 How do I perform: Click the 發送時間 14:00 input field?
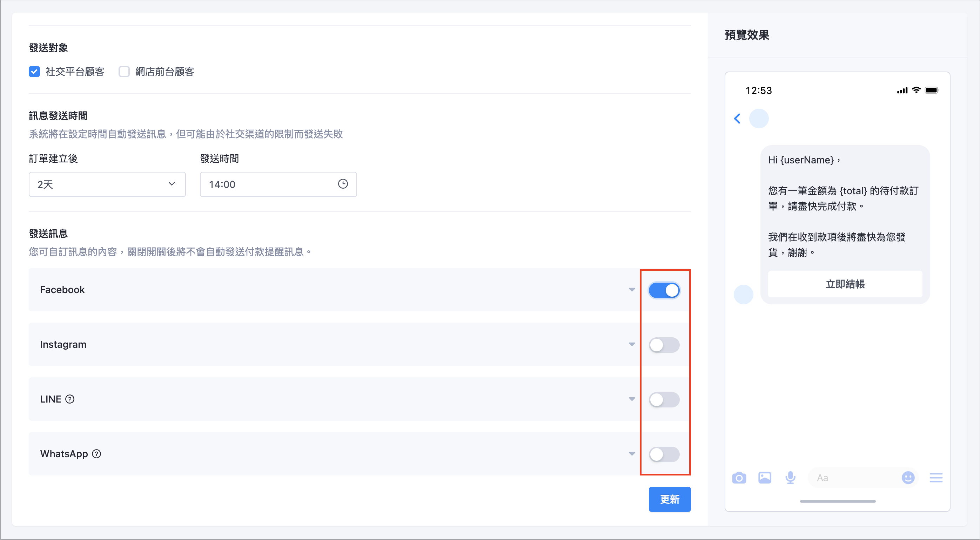tap(278, 184)
